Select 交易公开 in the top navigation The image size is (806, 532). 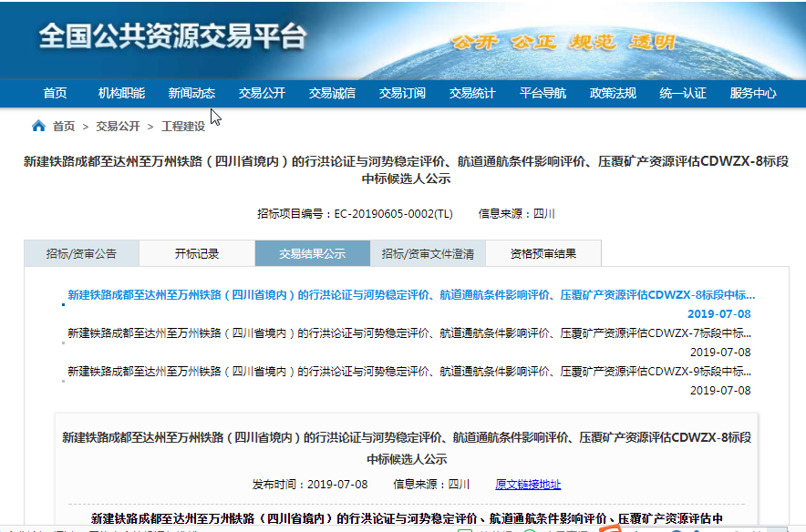[x=262, y=93]
